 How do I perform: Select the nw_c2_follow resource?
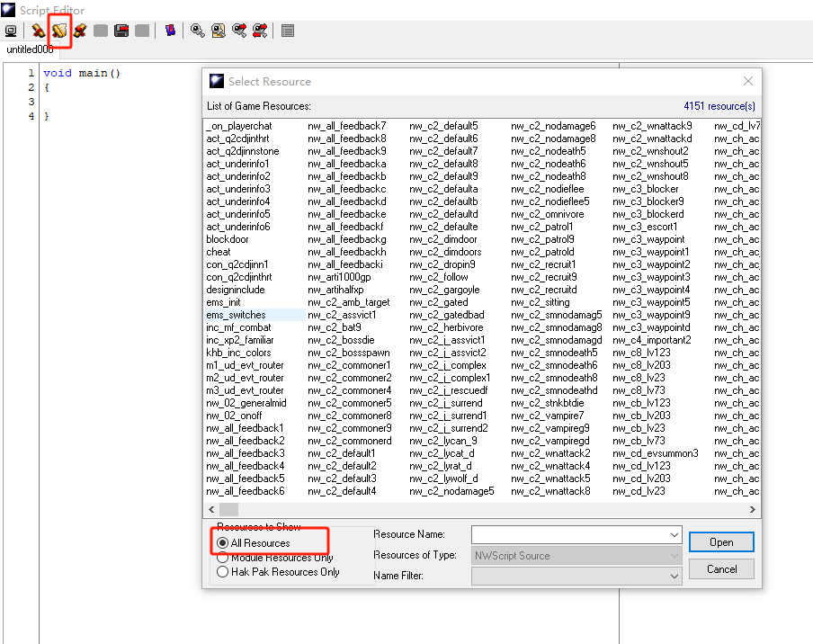[x=439, y=277]
